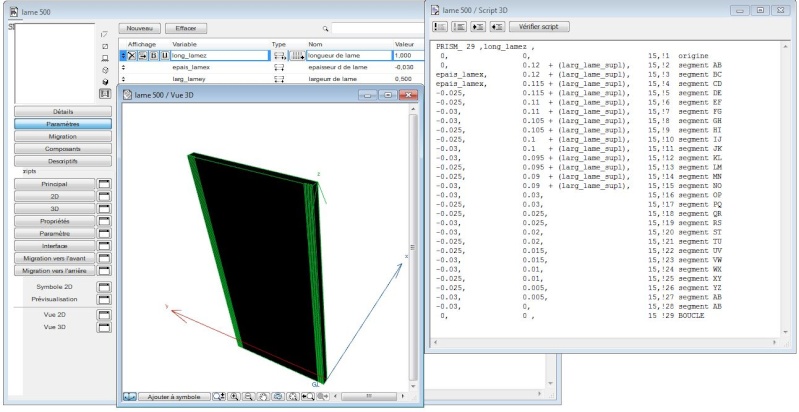This screenshot has width=799, height=412.
Task: Open the type selector for long_lamez
Action: [x=279, y=56]
